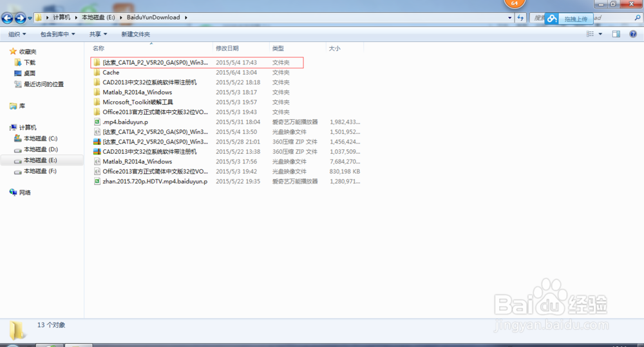The image size is (644, 347).
Task: Click the search magnifier icon
Action: coord(638,17)
